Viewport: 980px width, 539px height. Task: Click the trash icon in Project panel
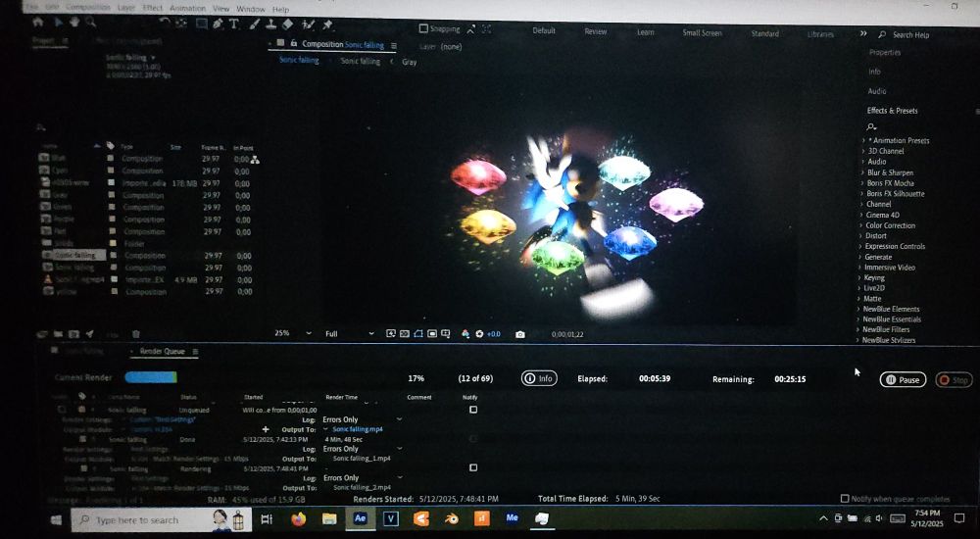click(135, 334)
